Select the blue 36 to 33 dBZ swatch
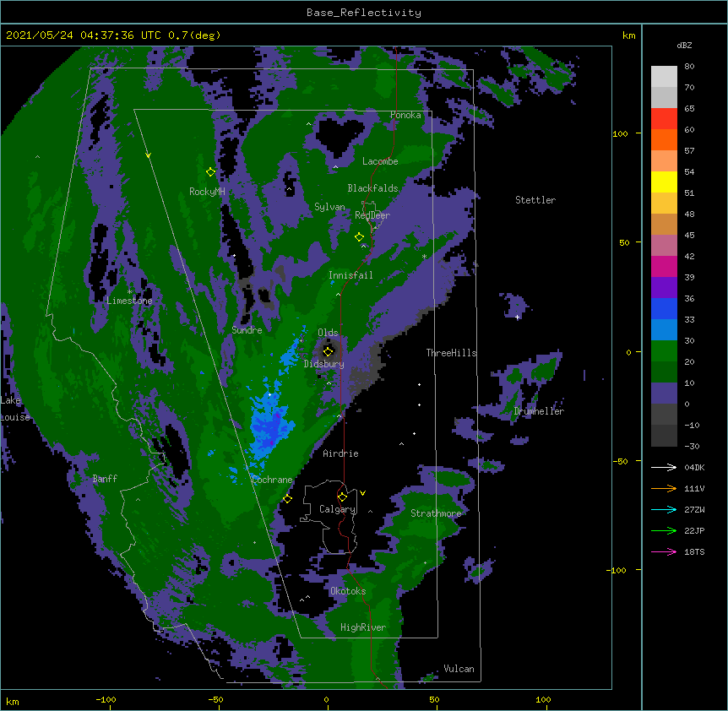Image resolution: width=728 pixels, height=711 pixels. pos(664,308)
